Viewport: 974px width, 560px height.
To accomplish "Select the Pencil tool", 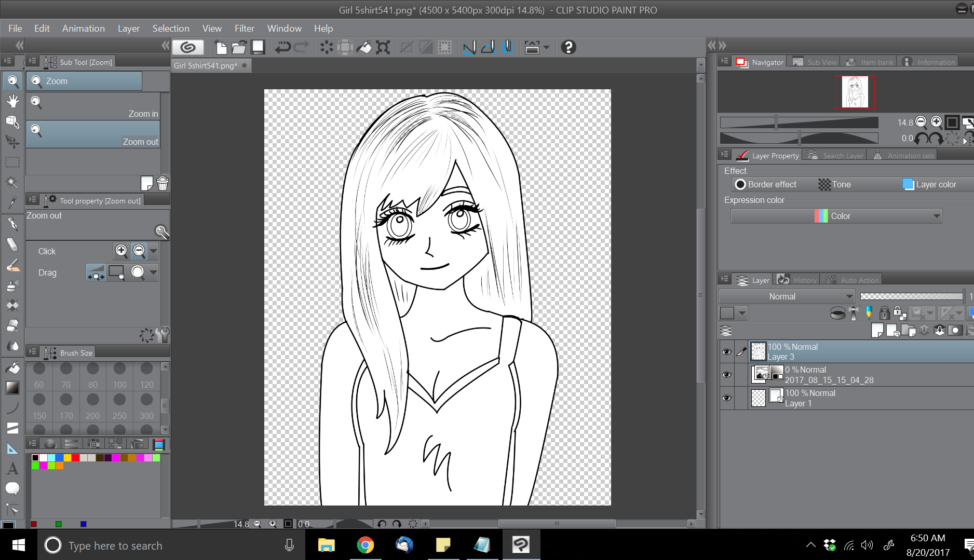I will pyautogui.click(x=12, y=244).
